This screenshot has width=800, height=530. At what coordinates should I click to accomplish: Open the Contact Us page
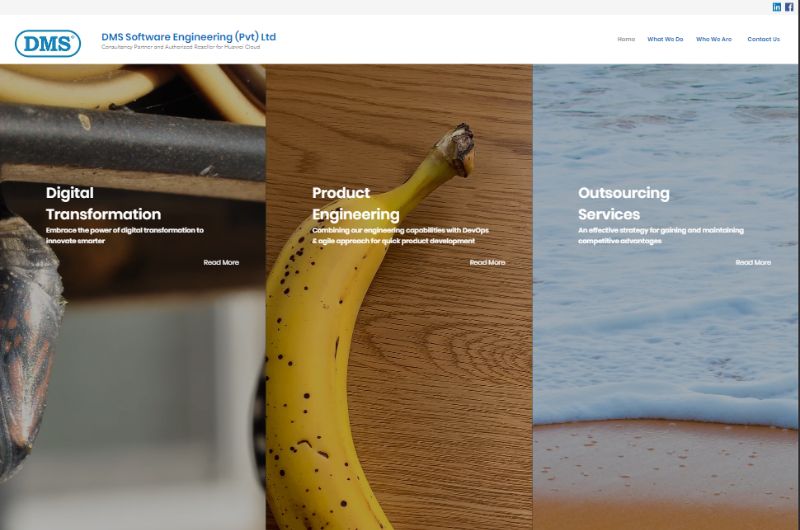pyautogui.click(x=763, y=39)
